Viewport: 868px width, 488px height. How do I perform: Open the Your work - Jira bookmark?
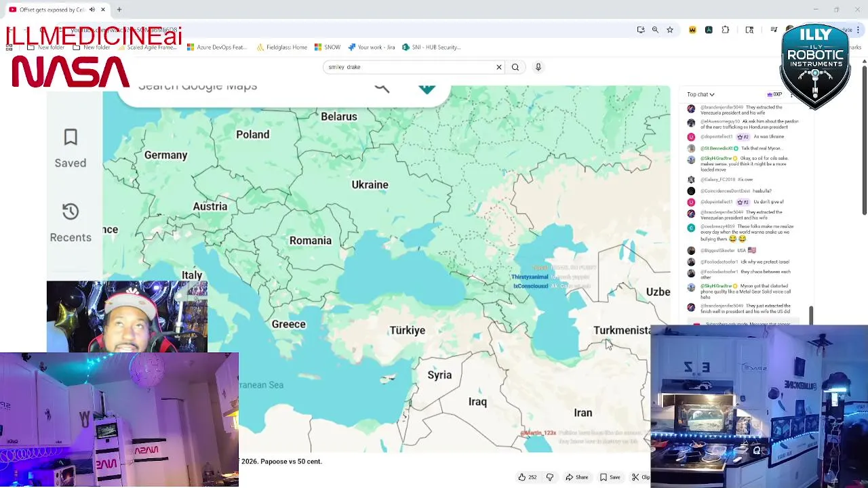pos(371,47)
